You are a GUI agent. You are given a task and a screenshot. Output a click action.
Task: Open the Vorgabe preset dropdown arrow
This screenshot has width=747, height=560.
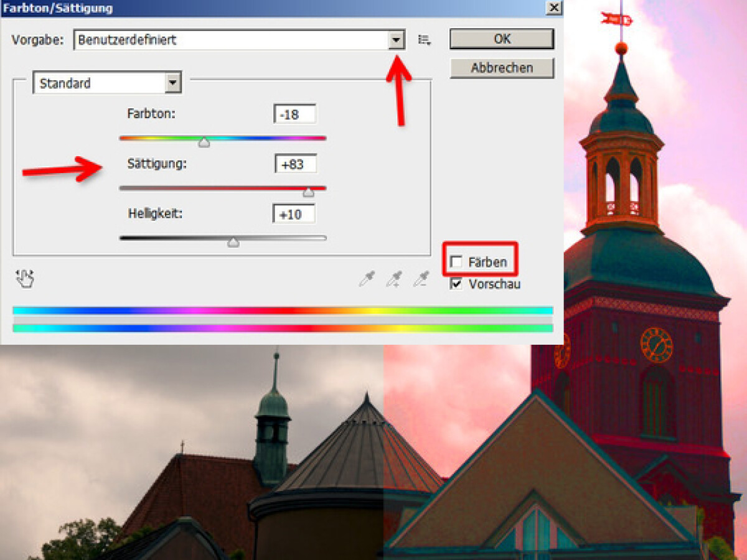click(x=396, y=40)
